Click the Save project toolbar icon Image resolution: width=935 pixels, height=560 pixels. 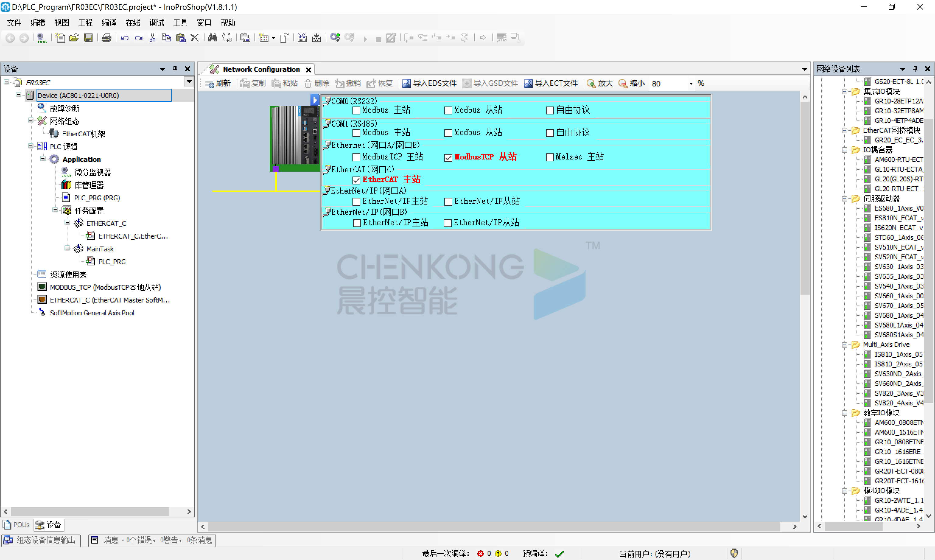(88, 38)
